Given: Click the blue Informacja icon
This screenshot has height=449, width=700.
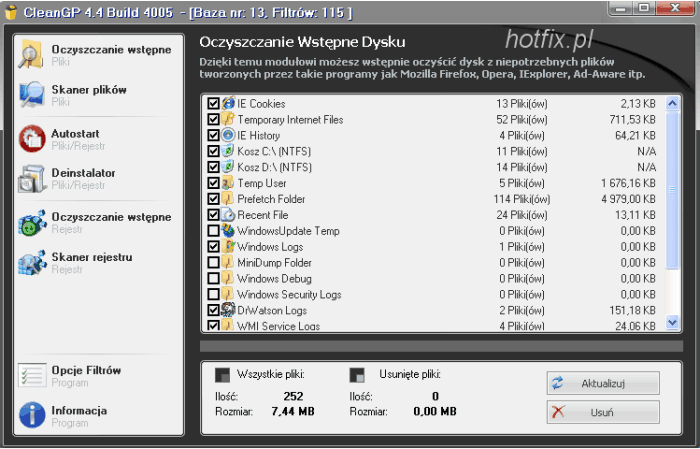Looking at the screenshot, I should click(x=32, y=415).
